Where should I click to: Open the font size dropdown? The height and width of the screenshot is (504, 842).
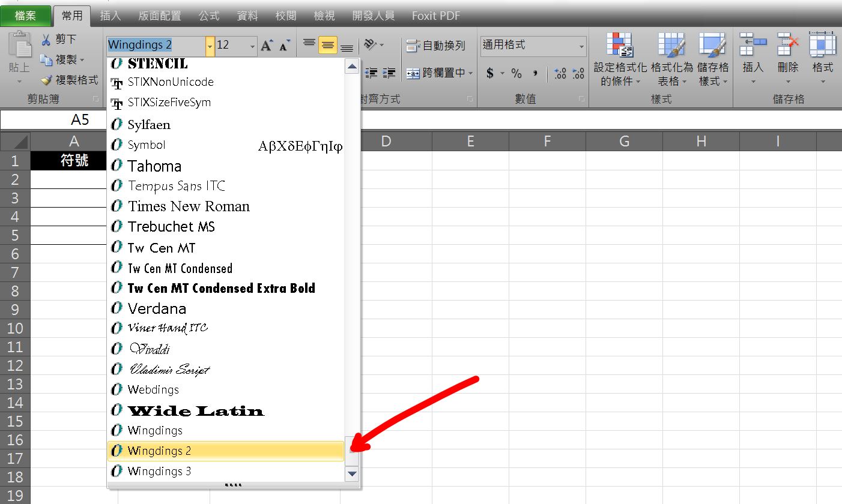pos(252,46)
